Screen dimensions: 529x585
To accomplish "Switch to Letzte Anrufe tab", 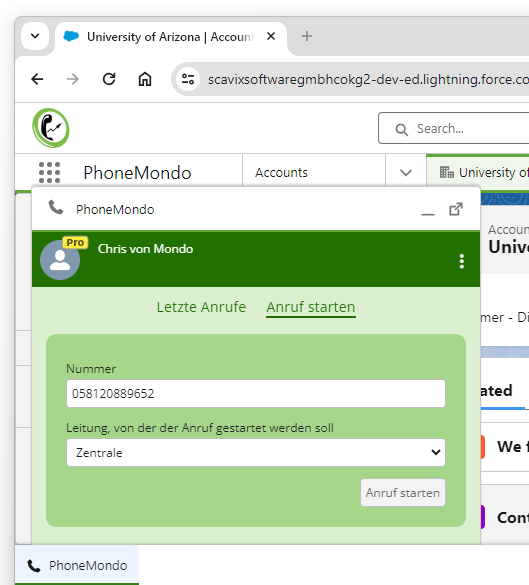I will coord(201,307).
